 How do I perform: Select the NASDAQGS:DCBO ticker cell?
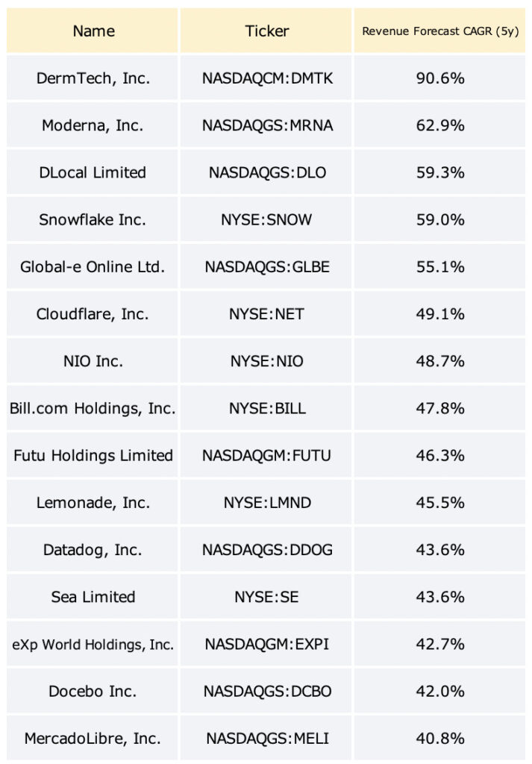tap(266, 692)
